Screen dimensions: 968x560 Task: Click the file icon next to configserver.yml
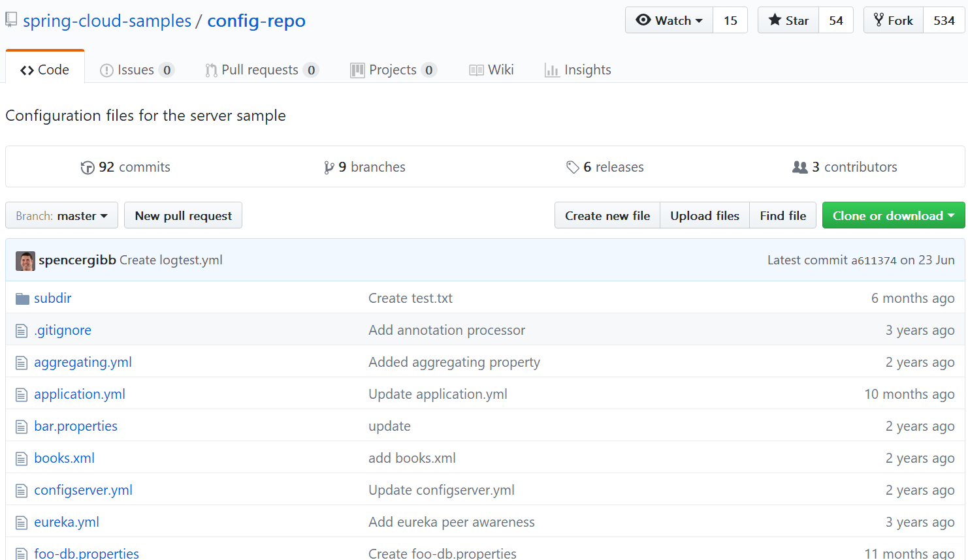pos(22,491)
